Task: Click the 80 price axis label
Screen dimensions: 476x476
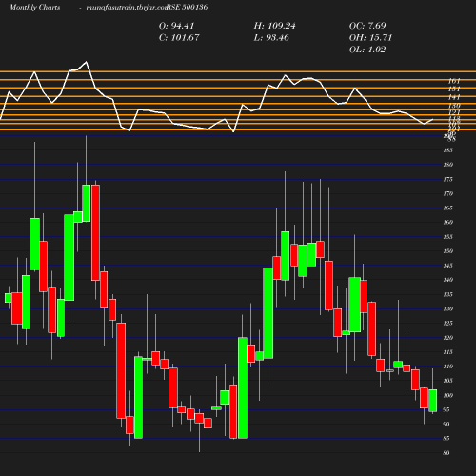Action: (x=446, y=453)
